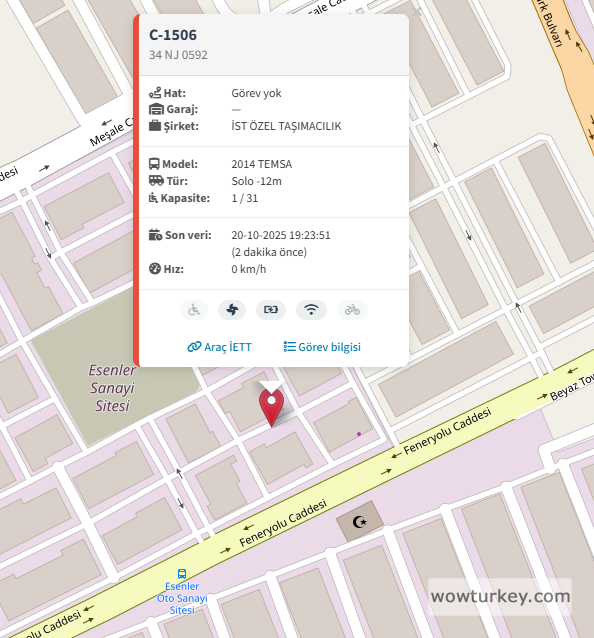The width and height of the screenshot is (594, 638).
Task: Click the small purple dot on the map
Action: coord(359,434)
